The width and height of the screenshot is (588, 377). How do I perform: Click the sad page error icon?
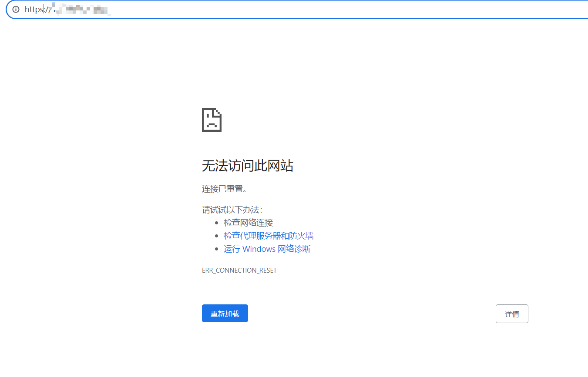[212, 120]
